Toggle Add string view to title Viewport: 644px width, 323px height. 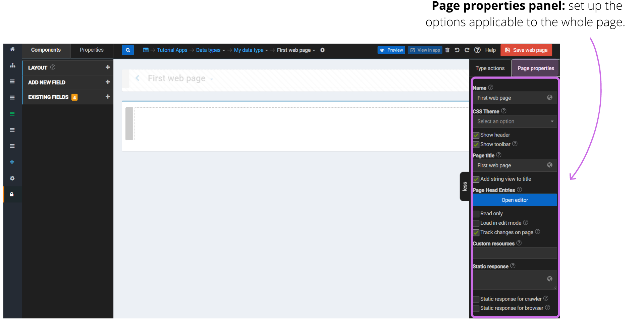476,179
